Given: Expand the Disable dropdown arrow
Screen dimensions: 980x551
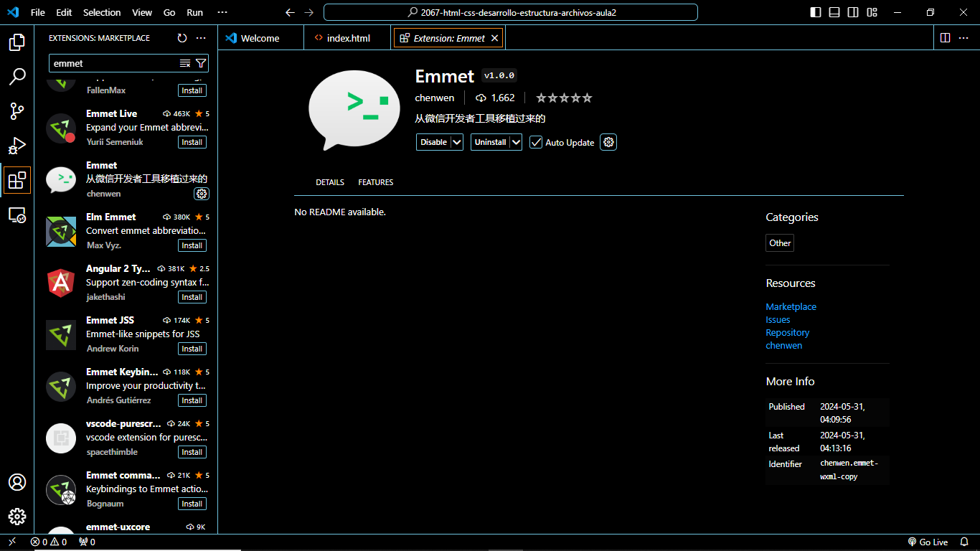Looking at the screenshot, I should pyautogui.click(x=456, y=142).
